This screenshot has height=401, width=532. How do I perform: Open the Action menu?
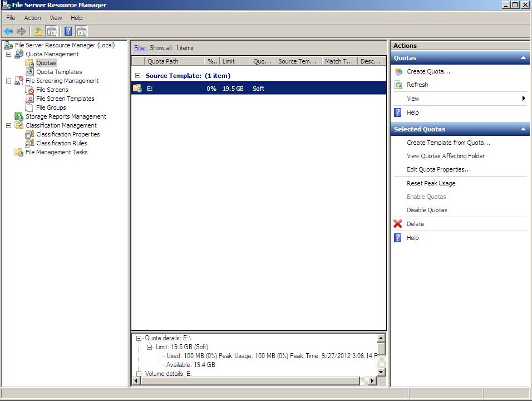point(32,17)
